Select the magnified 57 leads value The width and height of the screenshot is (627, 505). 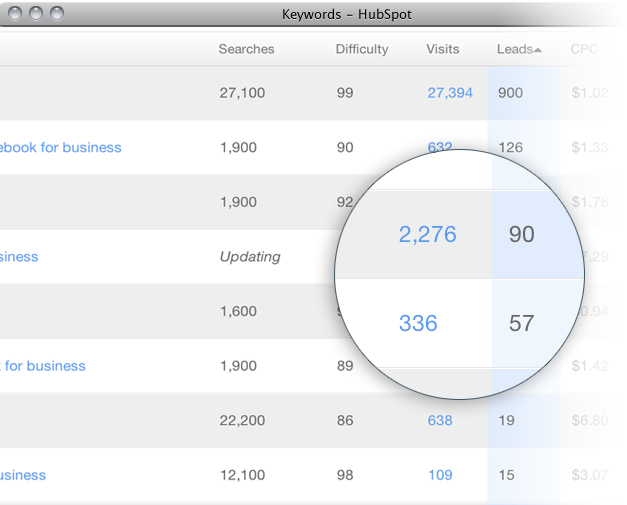point(521,323)
